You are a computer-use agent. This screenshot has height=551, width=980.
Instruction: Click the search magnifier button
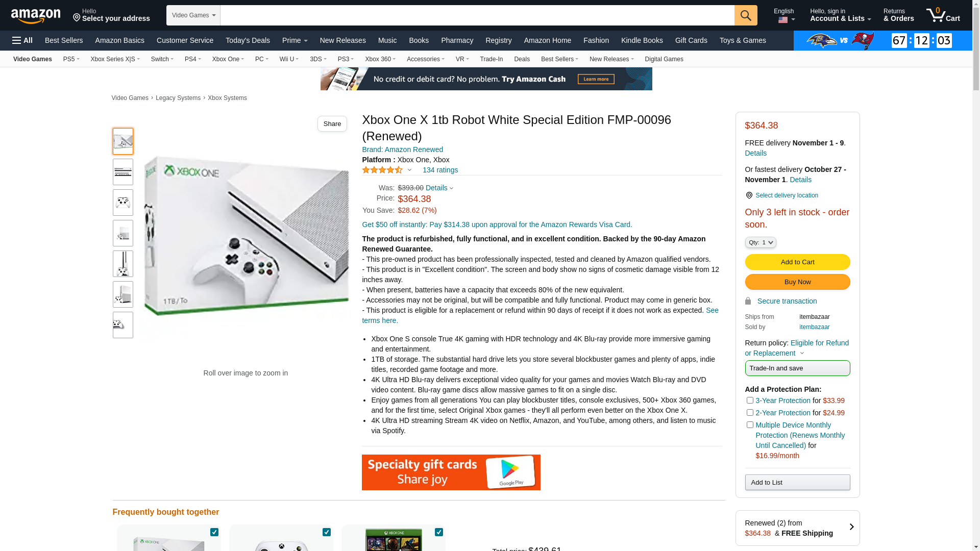point(746,15)
